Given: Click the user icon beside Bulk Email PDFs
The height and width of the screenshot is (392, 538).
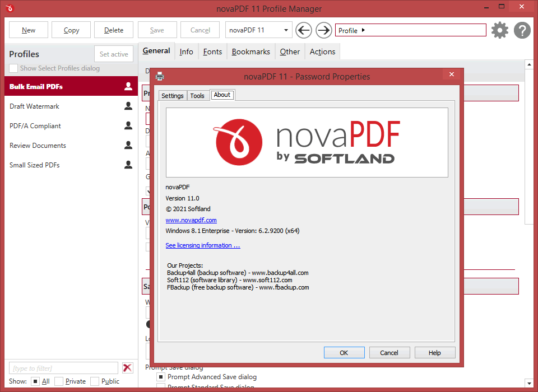Looking at the screenshot, I should click(128, 86).
